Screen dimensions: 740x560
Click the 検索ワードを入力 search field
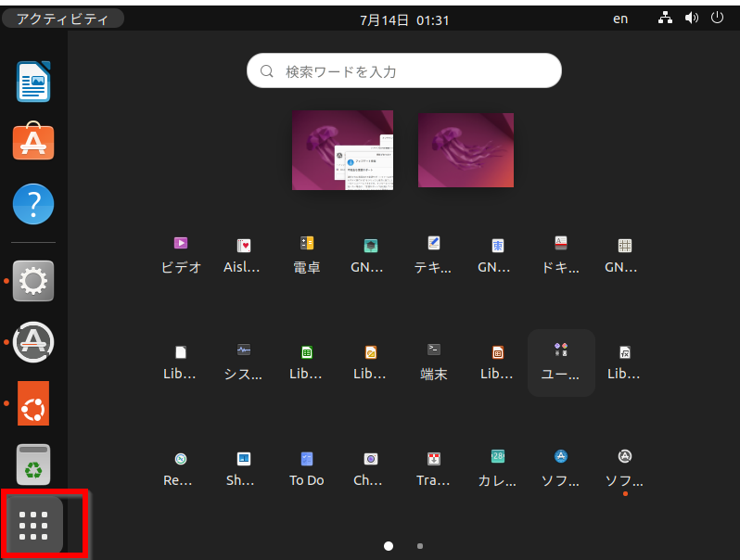pyautogui.click(x=404, y=70)
